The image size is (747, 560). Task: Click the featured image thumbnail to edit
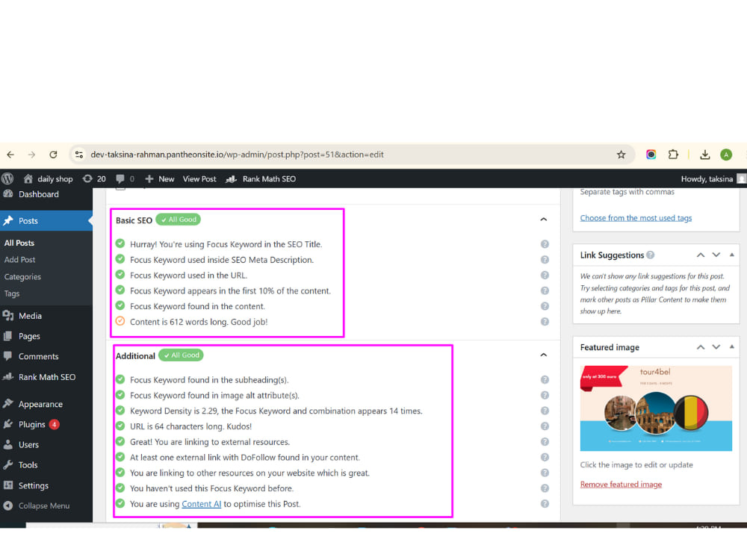coord(656,408)
